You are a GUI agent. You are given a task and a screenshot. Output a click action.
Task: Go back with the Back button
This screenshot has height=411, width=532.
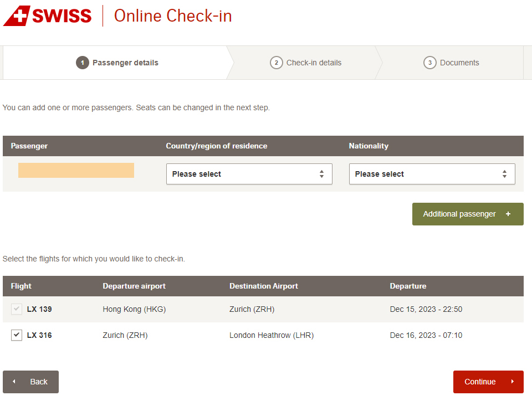(x=31, y=382)
